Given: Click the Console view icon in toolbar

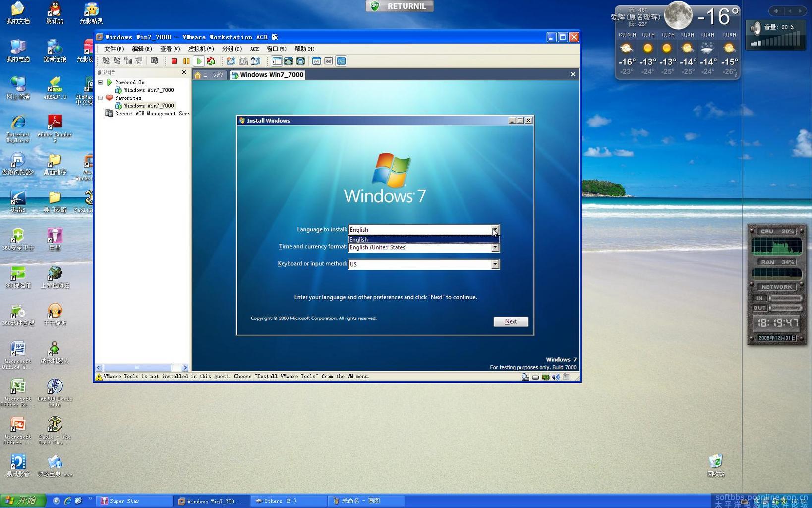Looking at the screenshot, I should 341,61.
